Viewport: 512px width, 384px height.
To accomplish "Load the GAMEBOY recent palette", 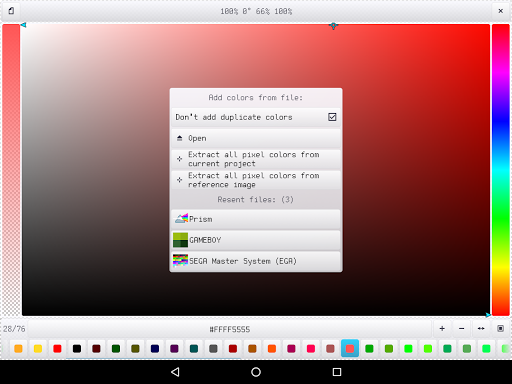I will 256,240.
